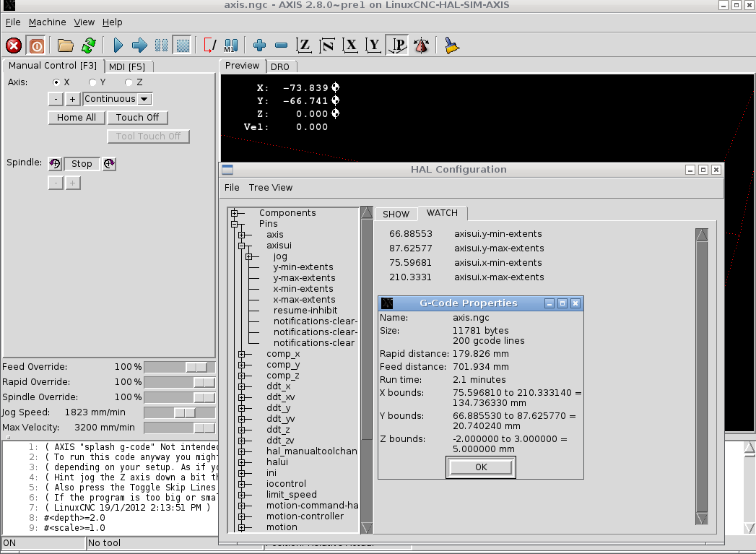
Task: Run the program with the play icon
Action: (x=118, y=46)
